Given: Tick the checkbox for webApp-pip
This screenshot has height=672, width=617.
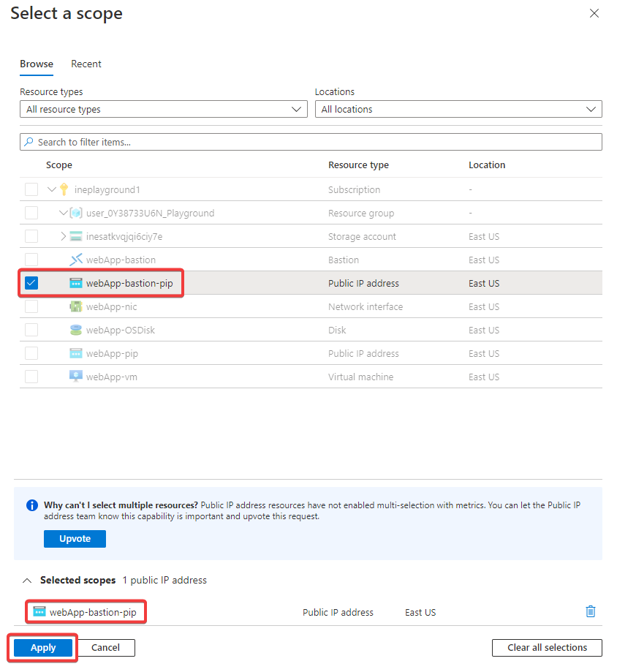Looking at the screenshot, I should tap(31, 353).
